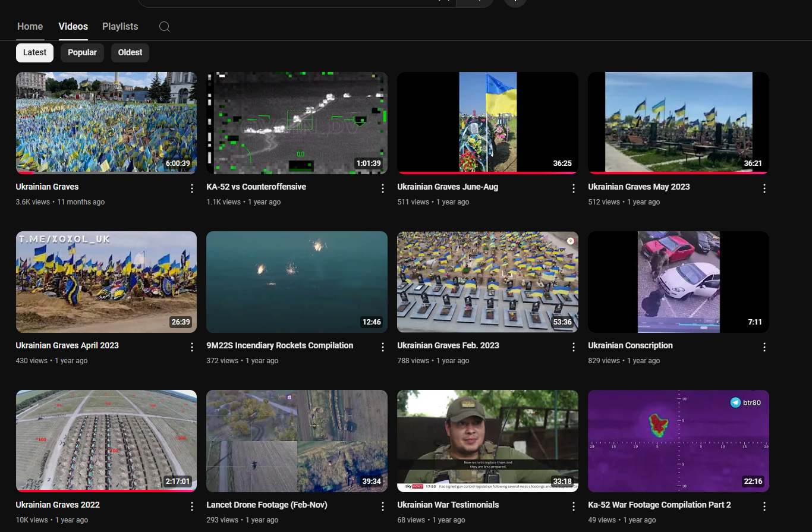Click the "1.1K views • 1 year ago" text
Image resolution: width=812 pixels, height=532 pixels.
(244, 202)
